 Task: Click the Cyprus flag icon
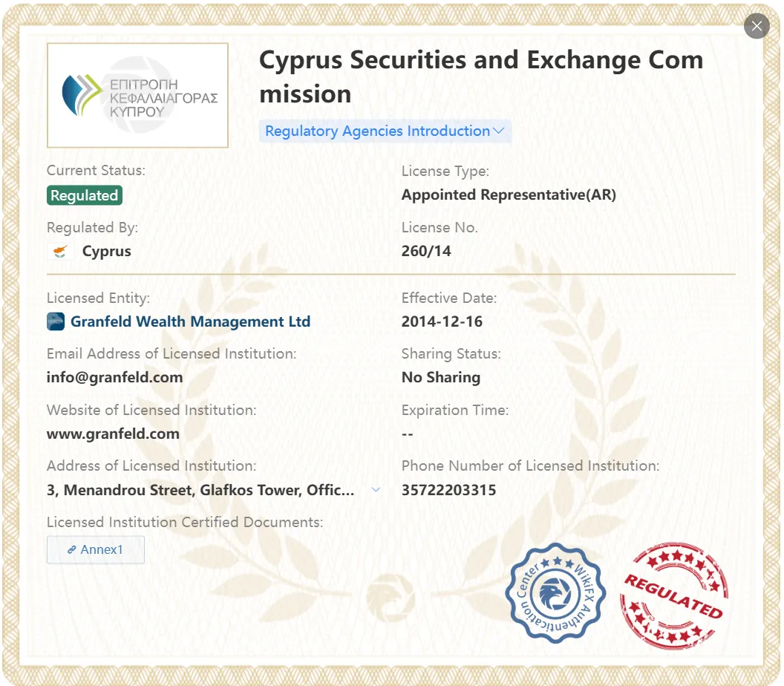coord(60,251)
